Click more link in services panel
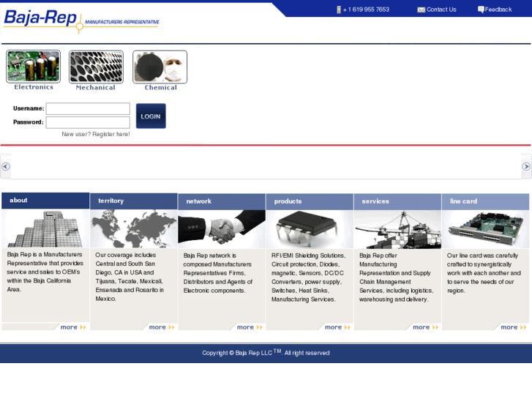 point(425,327)
